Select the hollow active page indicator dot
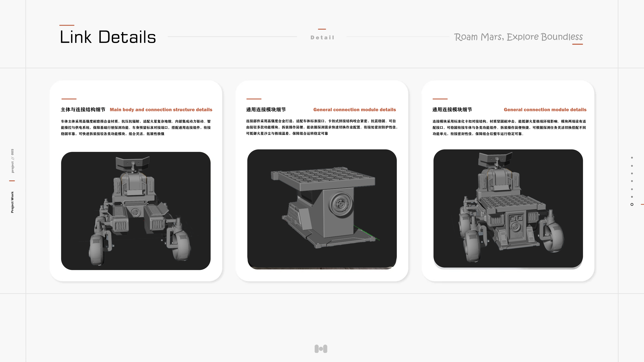The image size is (644, 362). 632,204
